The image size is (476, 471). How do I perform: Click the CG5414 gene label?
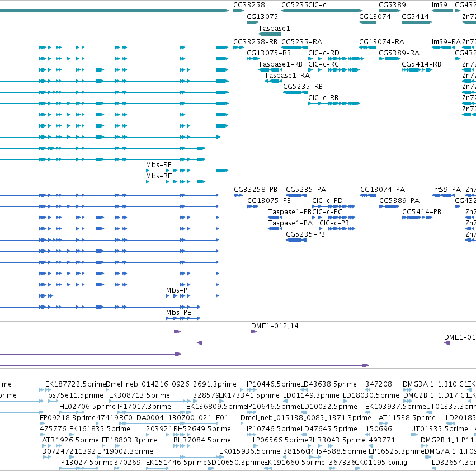(415, 16)
